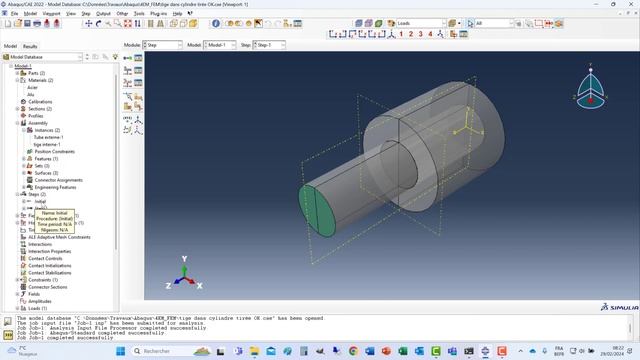640x360 pixels.
Task: Click the taskbar search box Rechercher
Action: (171, 351)
